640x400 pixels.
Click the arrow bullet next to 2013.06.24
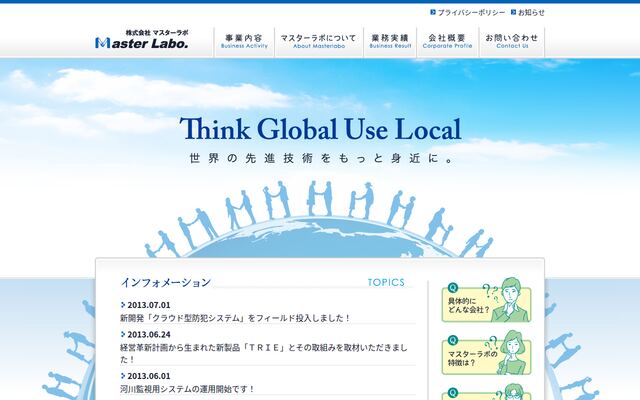(x=123, y=334)
